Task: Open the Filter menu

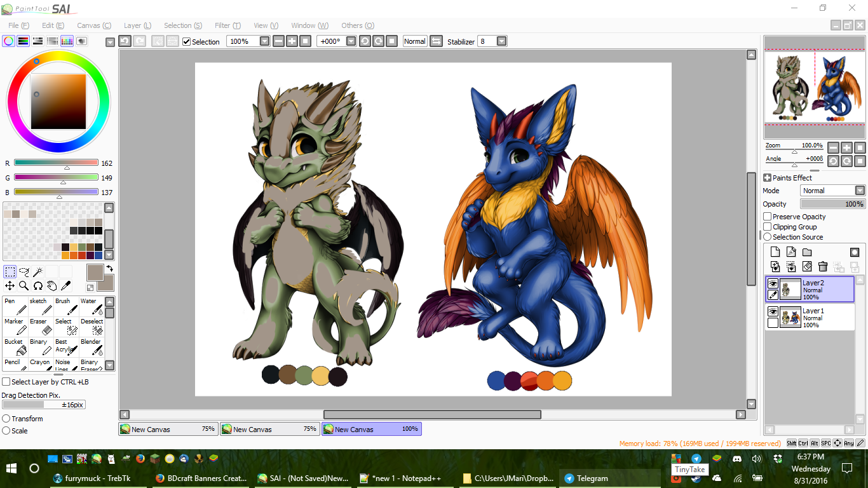Action: [x=227, y=25]
